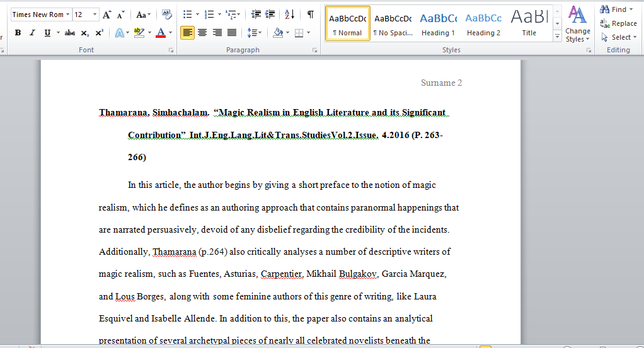Expand underline style dropdown arrow

(x=58, y=33)
